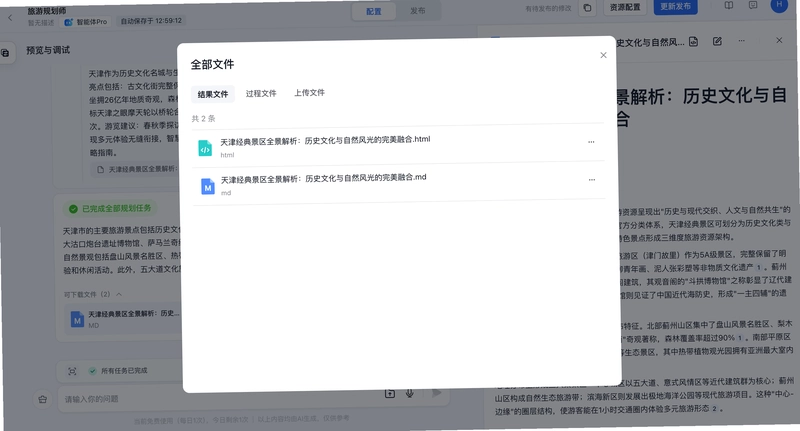This screenshot has width=800, height=431.
Task: Open the MD download file card in chat
Action: [122, 319]
